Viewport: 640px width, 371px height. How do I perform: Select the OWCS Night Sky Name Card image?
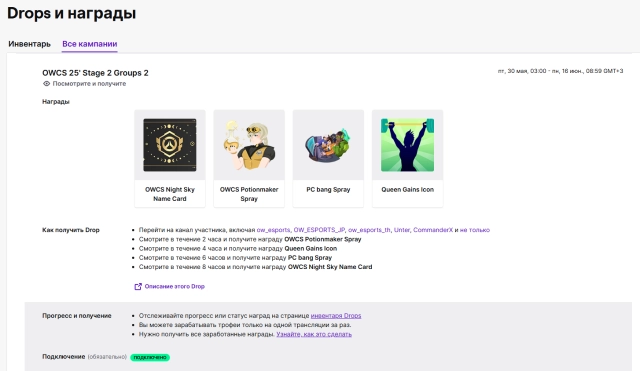point(170,145)
